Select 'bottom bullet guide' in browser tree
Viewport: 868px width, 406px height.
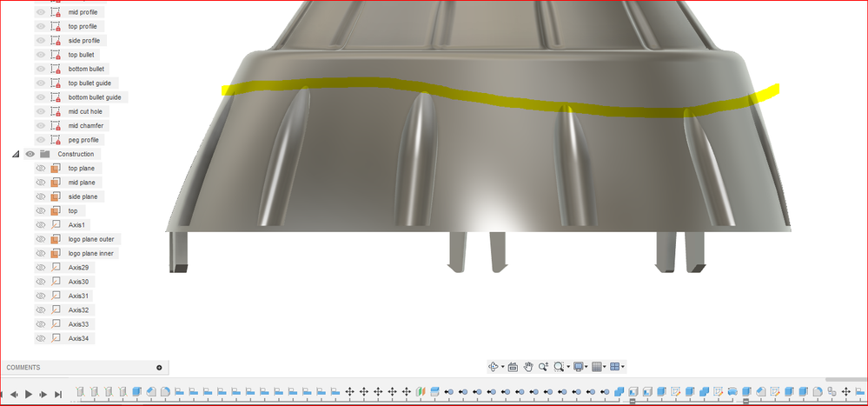tap(95, 97)
